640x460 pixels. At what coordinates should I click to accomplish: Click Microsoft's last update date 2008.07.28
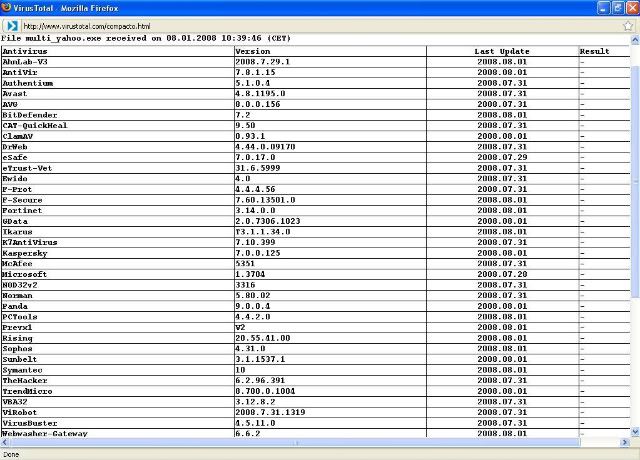click(x=502, y=274)
